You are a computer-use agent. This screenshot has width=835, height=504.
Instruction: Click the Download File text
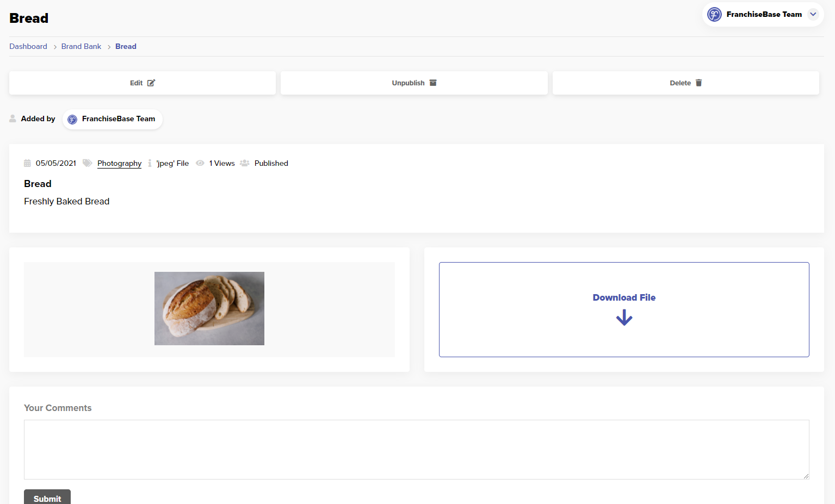tap(624, 298)
